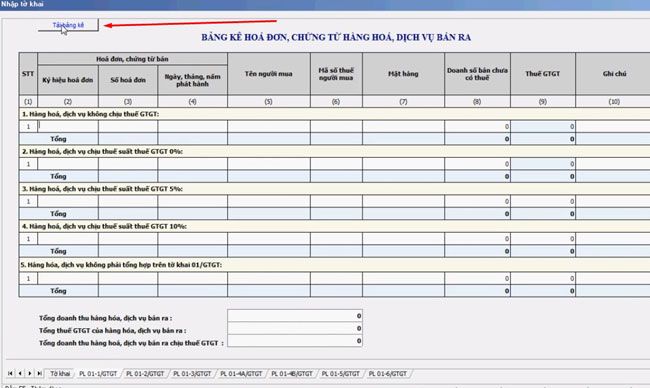Select section heading '1. Hàng hoá, dịch vụ không chịu thuế GTGT'
650x388 pixels.
click(x=90, y=114)
